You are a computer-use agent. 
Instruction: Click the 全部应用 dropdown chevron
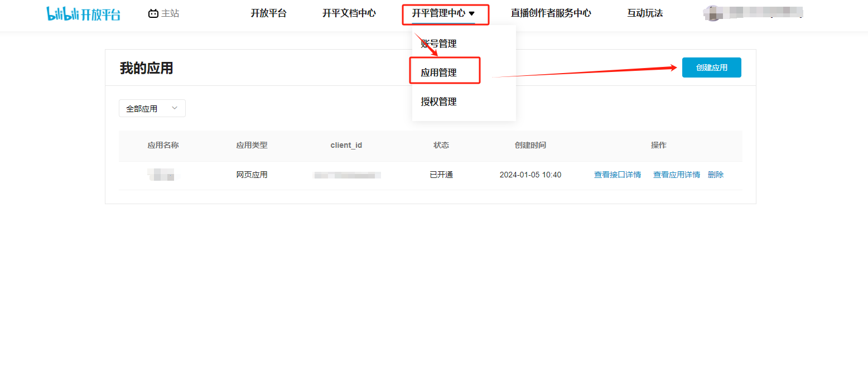click(x=175, y=108)
